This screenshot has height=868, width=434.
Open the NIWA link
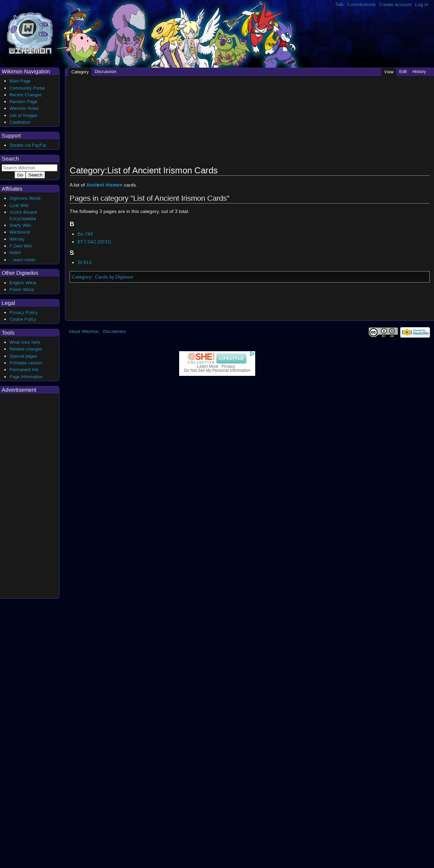[15, 253]
